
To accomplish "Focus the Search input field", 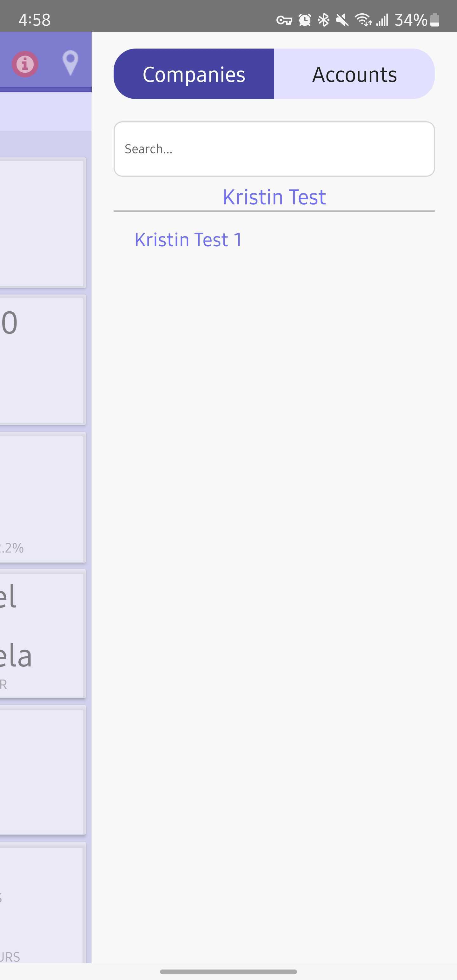I will [274, 149].
